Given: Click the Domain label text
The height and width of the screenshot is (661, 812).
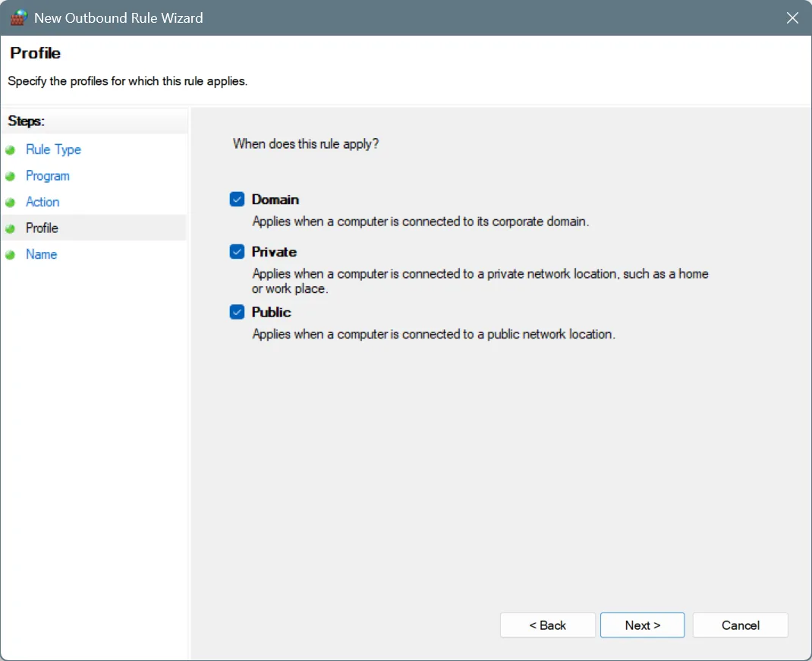Looking at the screenshot, I should click(x=275, y=200).
